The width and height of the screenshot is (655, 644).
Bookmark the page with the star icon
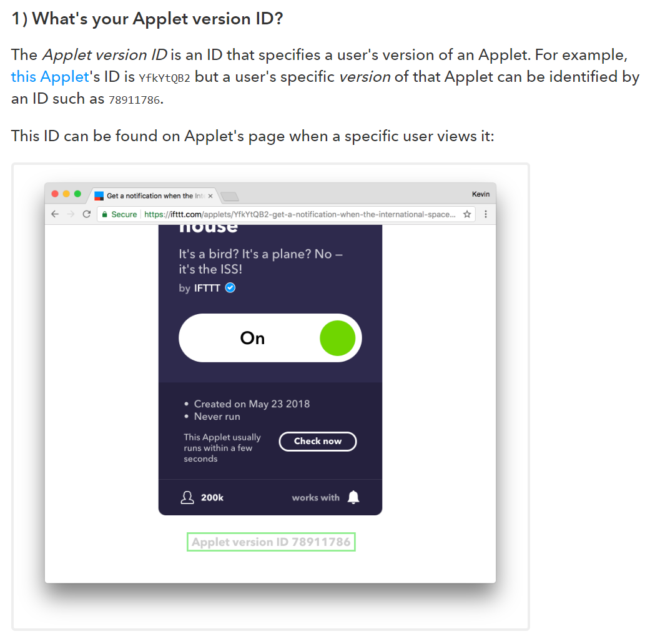point(467,214)
